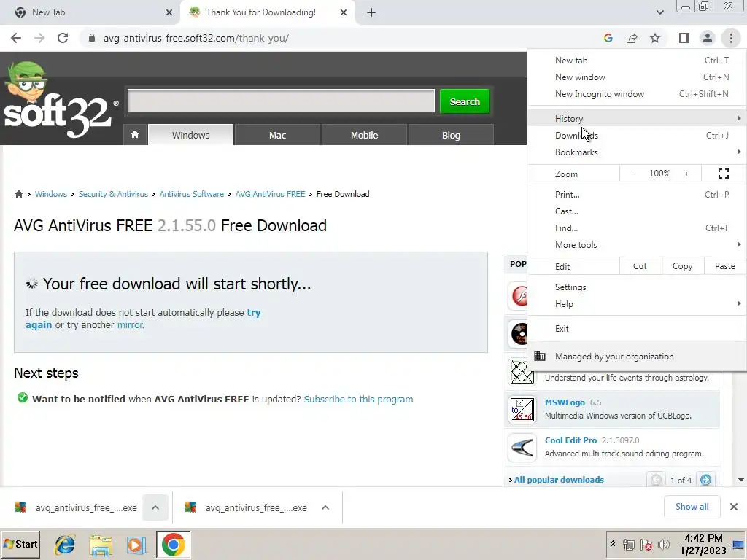Toggle fullscreen mode icon in Zoom row
The width and height of the screenshot is (747, 560).
click(723, 174)
